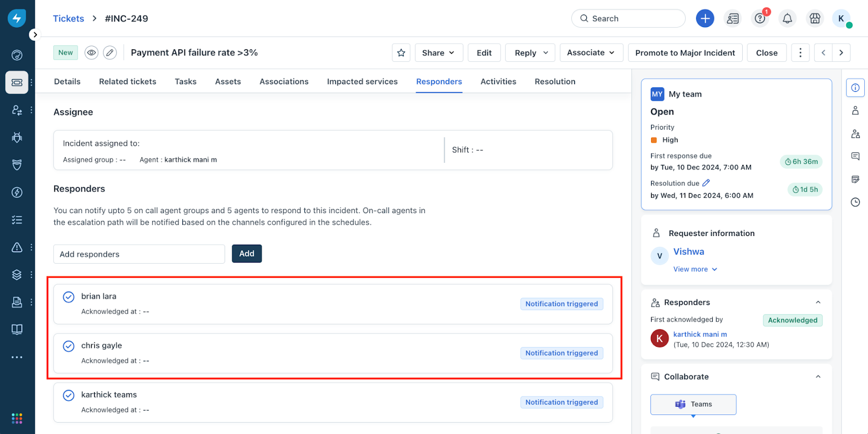This screenshot has height=434, width=868.
Task: Open the Dashboard gauge icon in sidebar
Action: click(17, 55)
